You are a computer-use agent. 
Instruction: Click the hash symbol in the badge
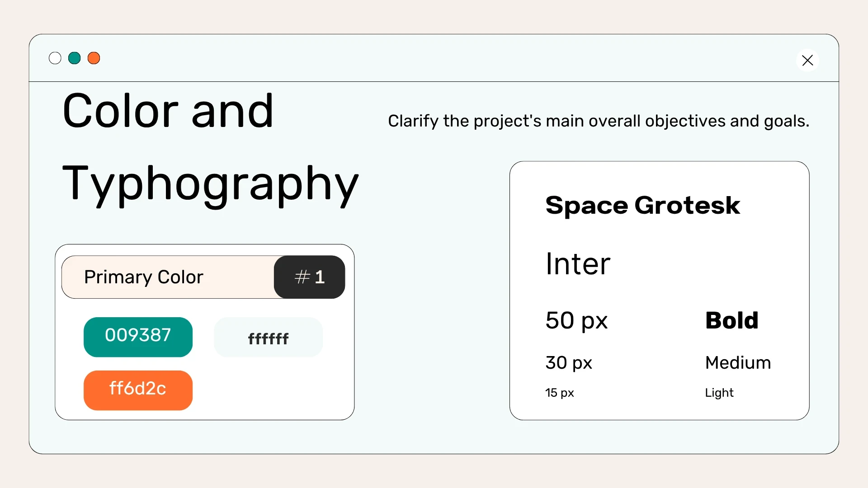[x=302, y=277]
